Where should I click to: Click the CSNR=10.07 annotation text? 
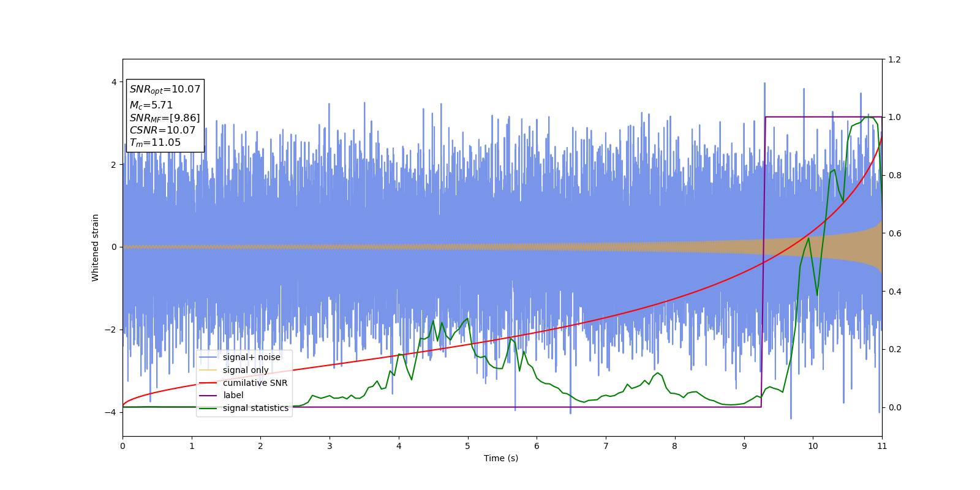[162, 130]
